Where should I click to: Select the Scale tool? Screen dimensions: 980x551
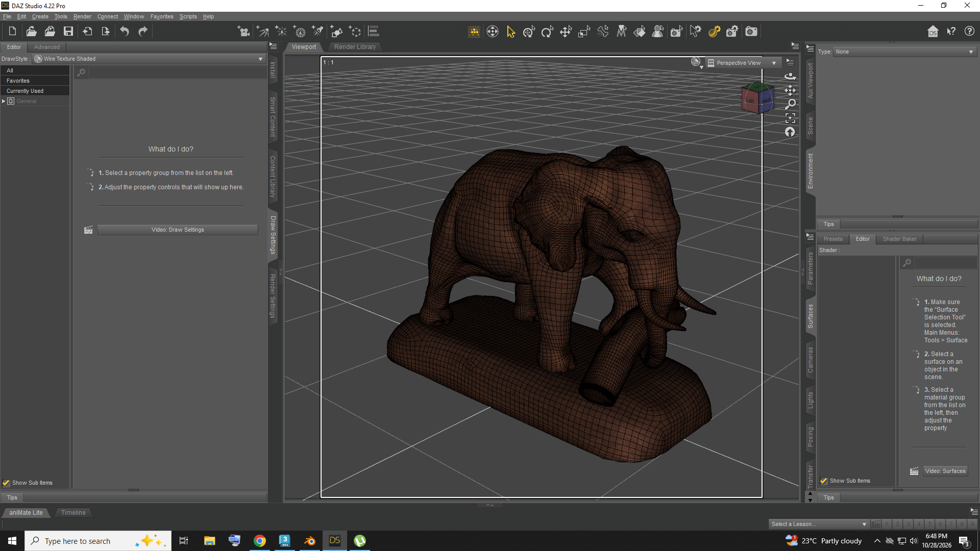pos(584,32)
